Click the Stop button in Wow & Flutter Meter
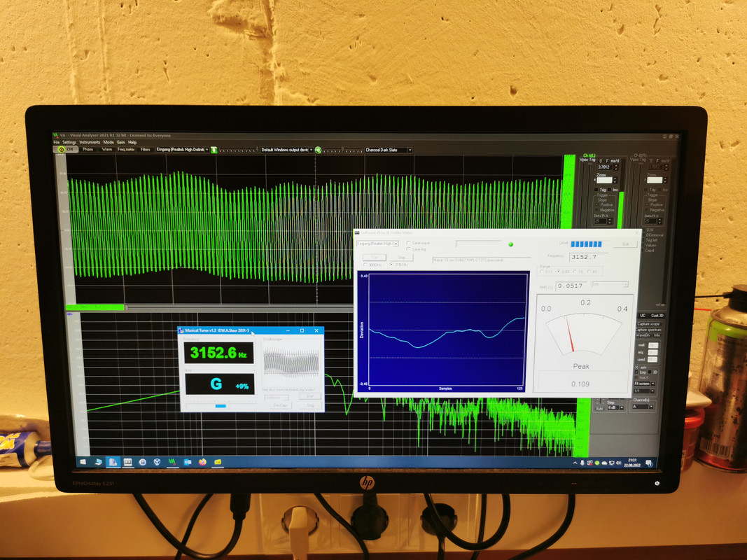Image resolution: width=747 pixels, height=560 pixels. coord(402,258)
